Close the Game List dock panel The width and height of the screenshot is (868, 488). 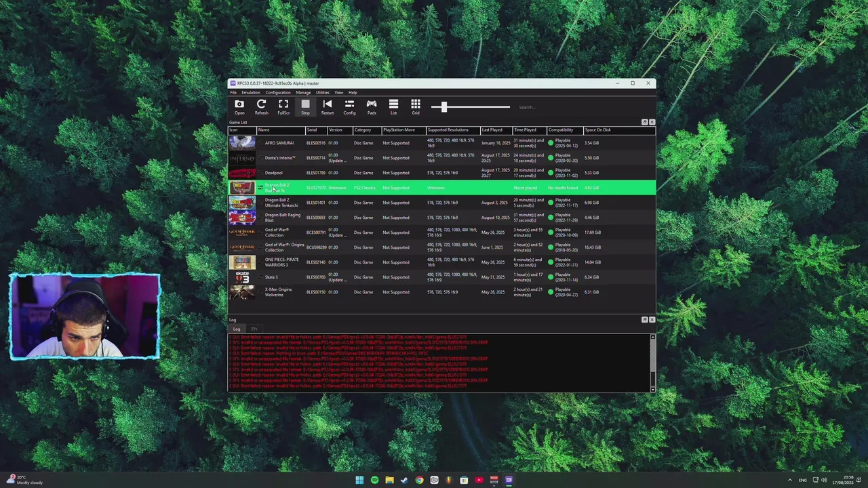(652, 122)
